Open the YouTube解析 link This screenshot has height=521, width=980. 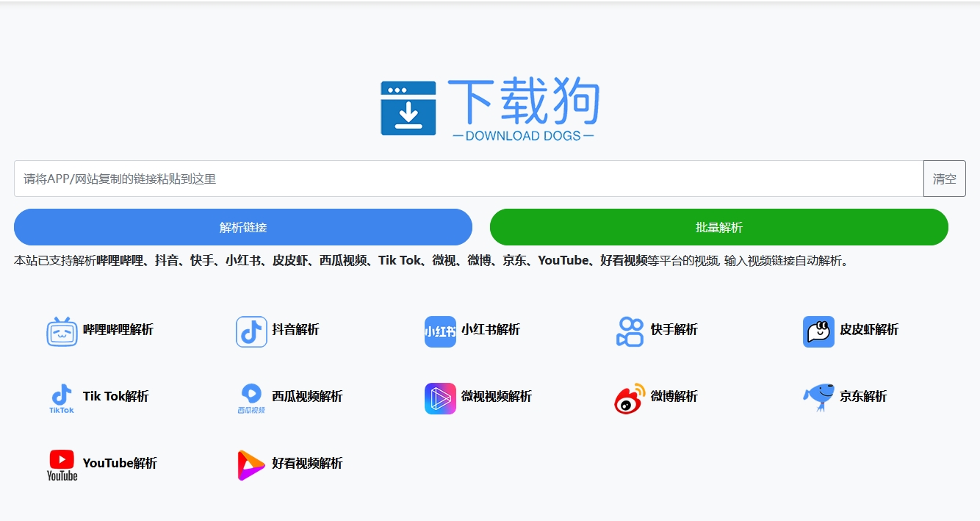coord(120,464)
